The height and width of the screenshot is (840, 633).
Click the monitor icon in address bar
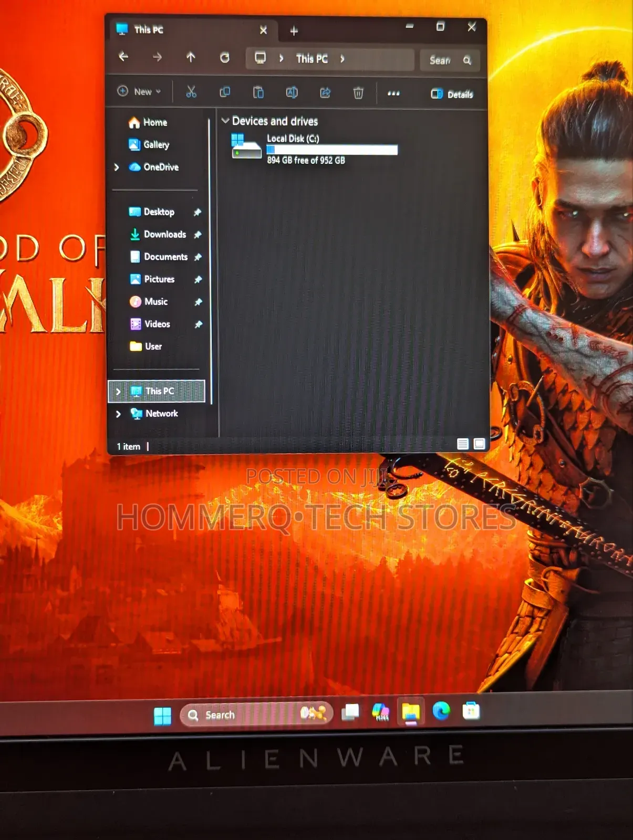pyautogui.click(x=260, y=58)
